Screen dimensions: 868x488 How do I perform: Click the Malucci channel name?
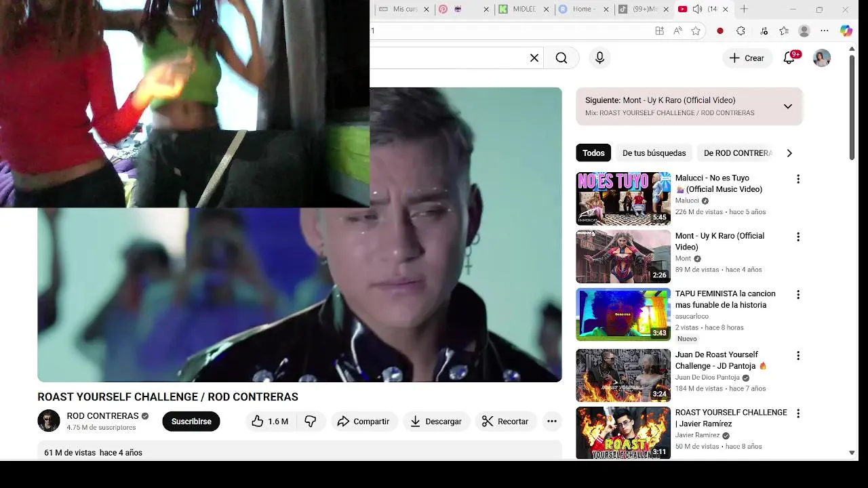(x=687, y=201)
